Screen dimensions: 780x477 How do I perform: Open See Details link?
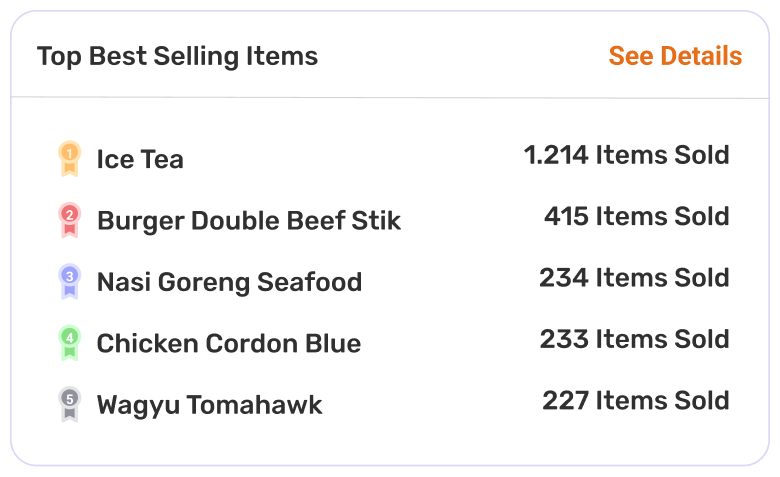tap(675, 56)
